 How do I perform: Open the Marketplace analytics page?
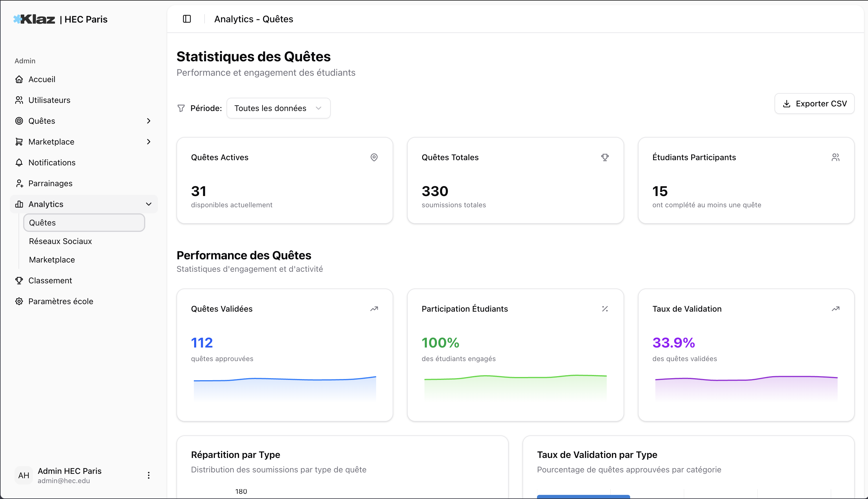click(x=52, y=259)
